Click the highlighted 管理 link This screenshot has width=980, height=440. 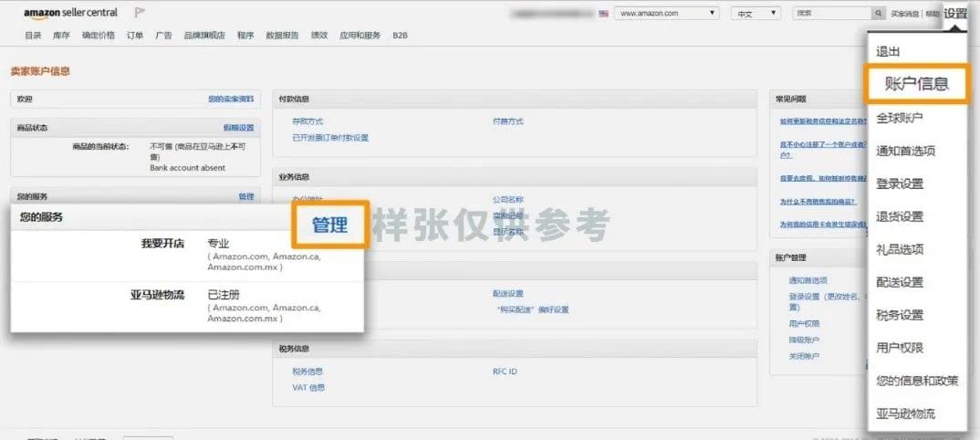tap(329, 225)
